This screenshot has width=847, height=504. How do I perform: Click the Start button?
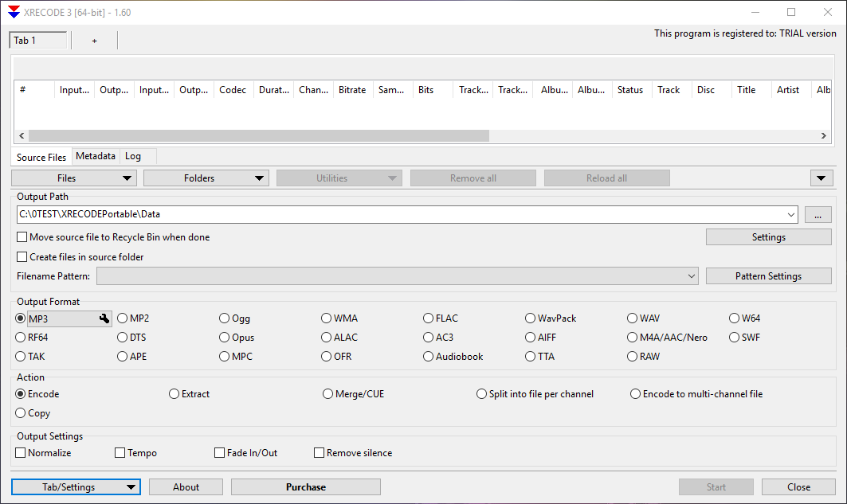(716, 486)
